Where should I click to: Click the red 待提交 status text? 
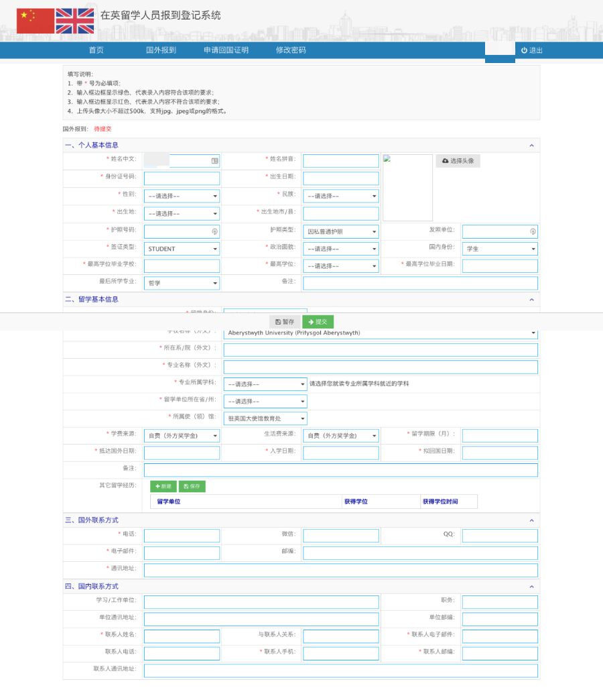point(103,129)
